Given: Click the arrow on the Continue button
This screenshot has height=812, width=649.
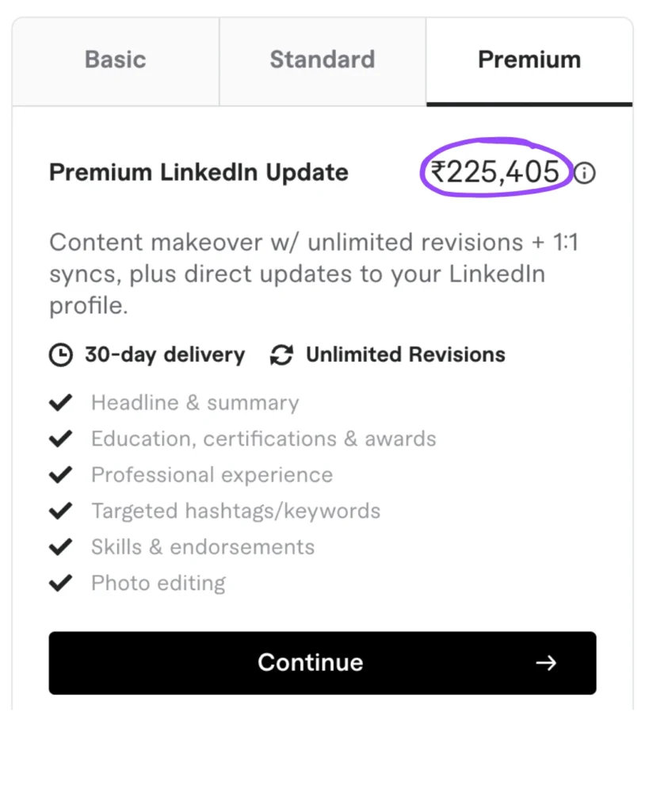Looking at the screenshot, I should [x=546, y=663].
